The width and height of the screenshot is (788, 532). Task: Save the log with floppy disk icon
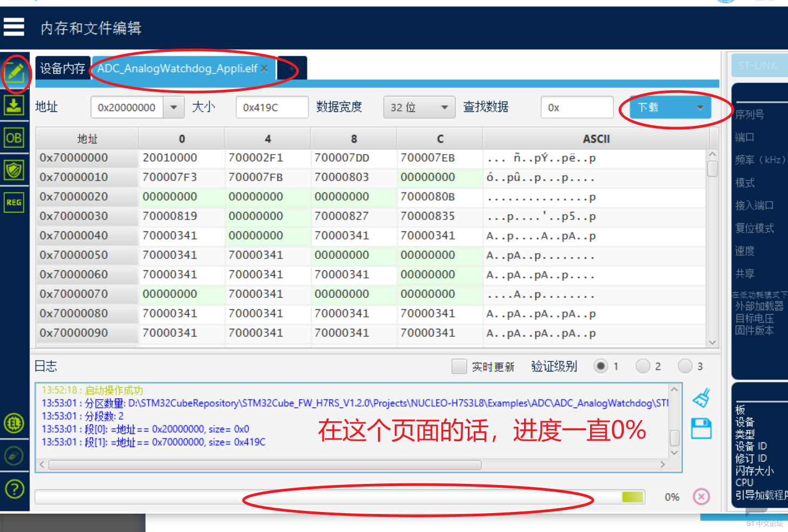click(x=701, y=429)
